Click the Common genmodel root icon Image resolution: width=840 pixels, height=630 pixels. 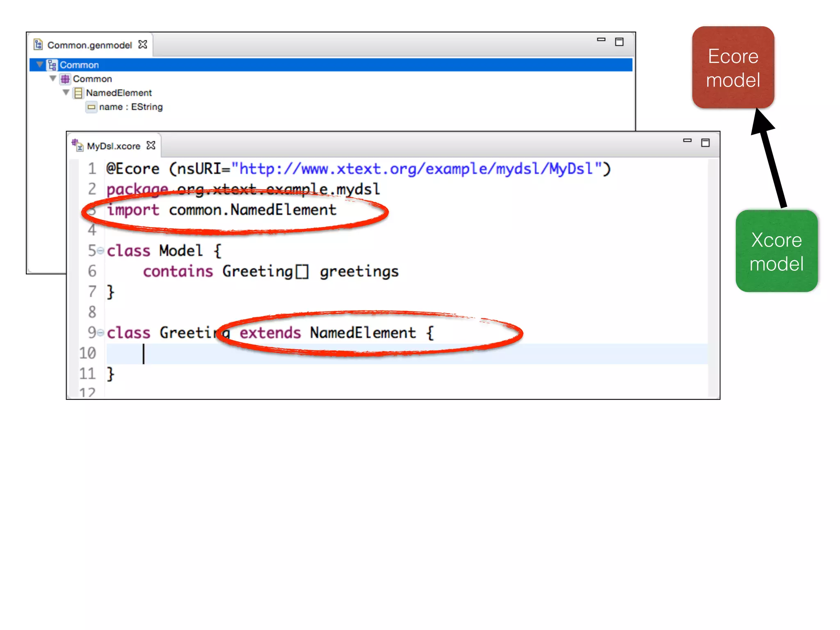52,65
